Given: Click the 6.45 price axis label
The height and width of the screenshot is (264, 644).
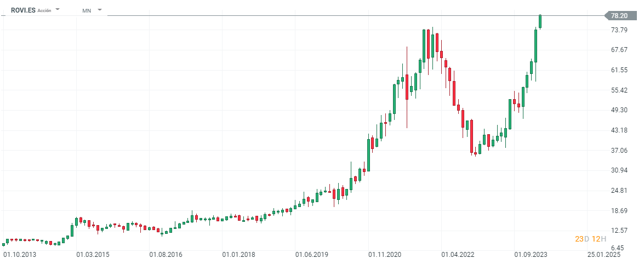Looking at the screenshot, I should pyautogui.click(x=620, y=248).
